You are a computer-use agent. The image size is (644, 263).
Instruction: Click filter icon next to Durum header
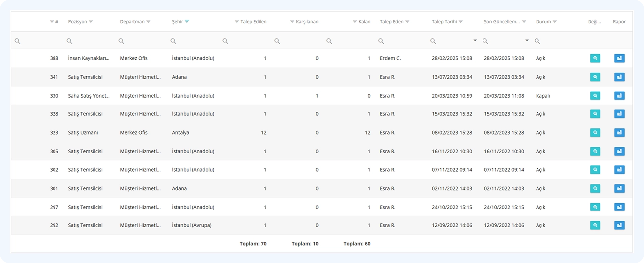point(555,22)
